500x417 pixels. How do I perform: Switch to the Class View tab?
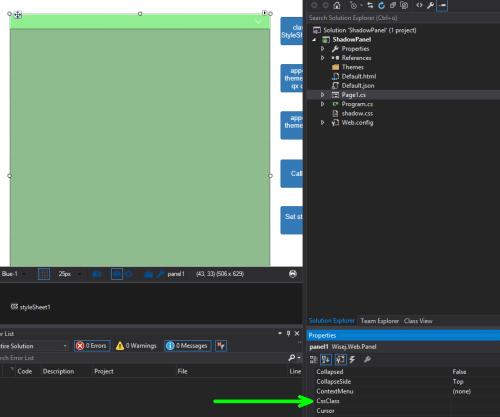pos(418,321)
